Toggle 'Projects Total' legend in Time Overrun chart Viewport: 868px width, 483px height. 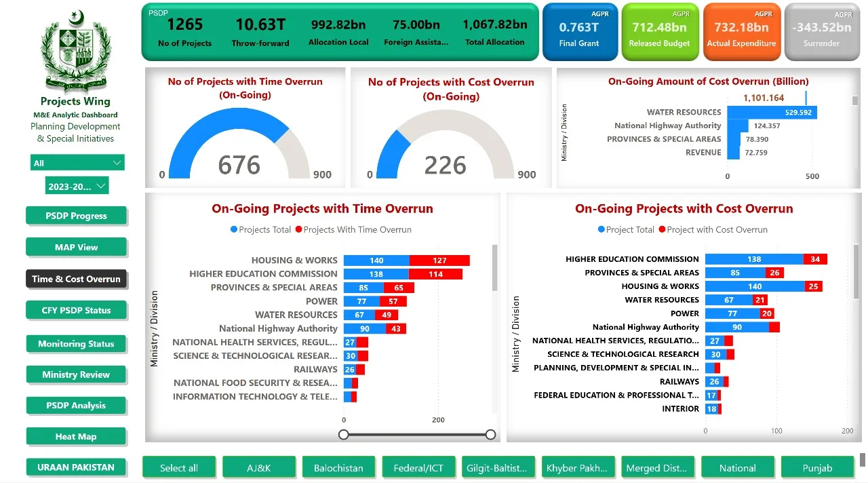coord(260,229)
